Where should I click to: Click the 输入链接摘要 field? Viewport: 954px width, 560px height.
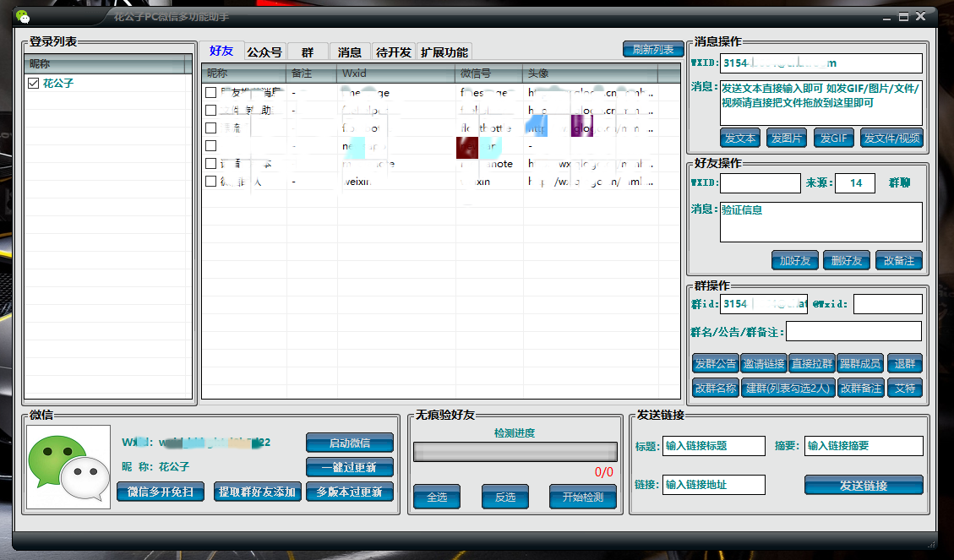click(864, 446)
